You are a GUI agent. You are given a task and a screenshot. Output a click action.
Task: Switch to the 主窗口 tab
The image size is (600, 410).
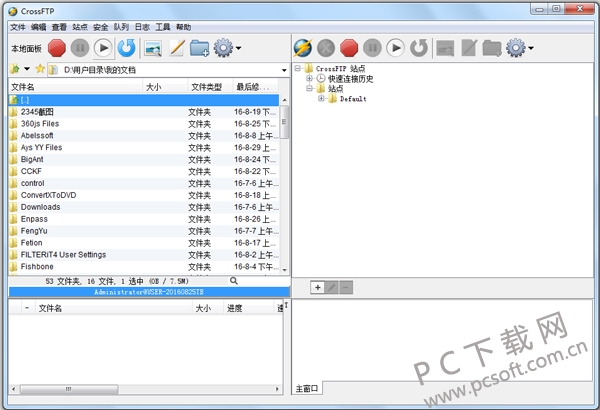pyautogui.click(x=307, y=389)
